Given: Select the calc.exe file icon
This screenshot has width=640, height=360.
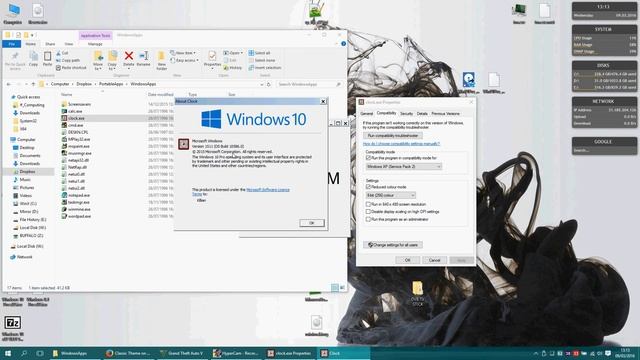Looking at the screenshot, I should [x=64, y=111].
